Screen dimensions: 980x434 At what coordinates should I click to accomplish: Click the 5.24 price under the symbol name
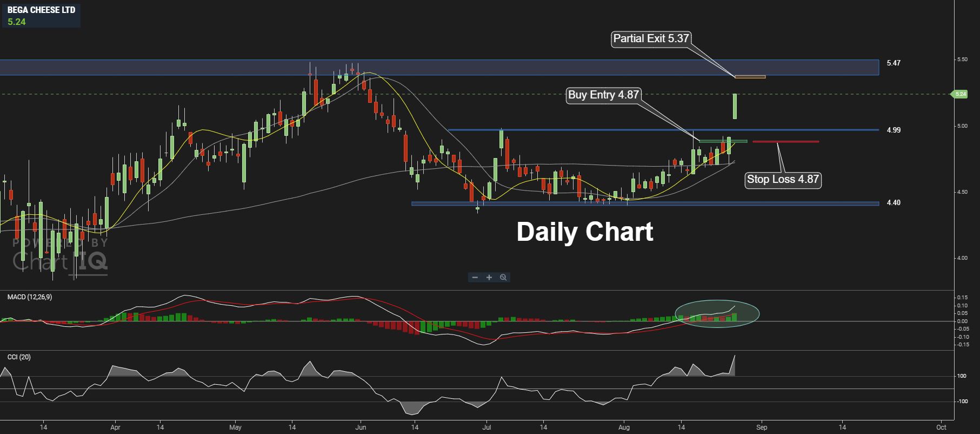17,22
